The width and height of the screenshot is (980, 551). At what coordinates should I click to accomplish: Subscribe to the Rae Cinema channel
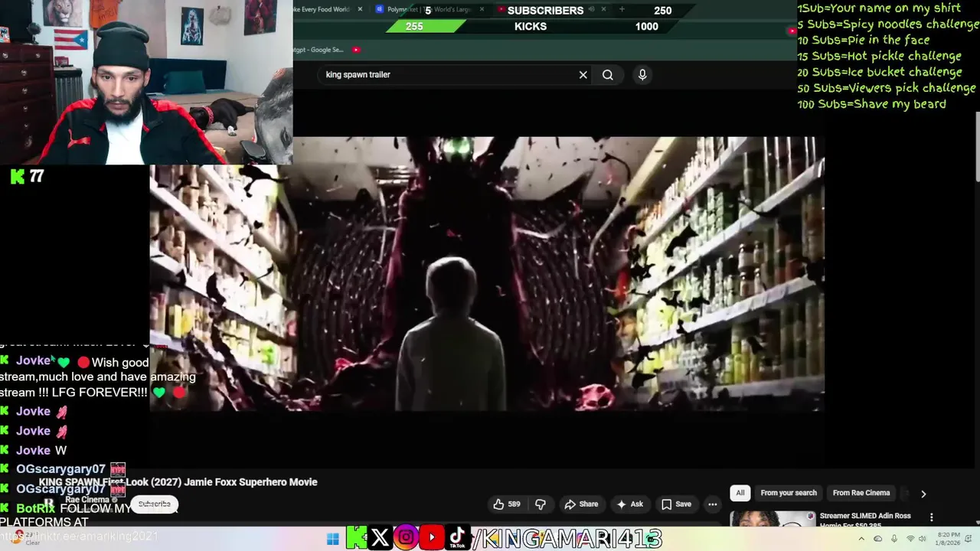154,504
